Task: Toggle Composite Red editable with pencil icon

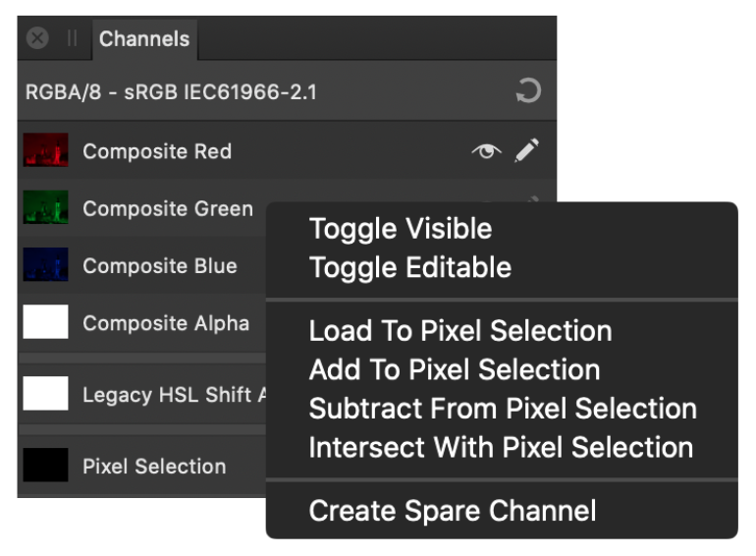Action: pos(526,150)
